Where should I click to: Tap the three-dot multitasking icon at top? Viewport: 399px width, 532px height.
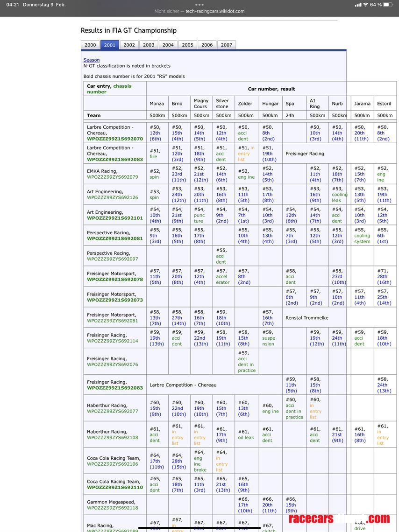199,5
